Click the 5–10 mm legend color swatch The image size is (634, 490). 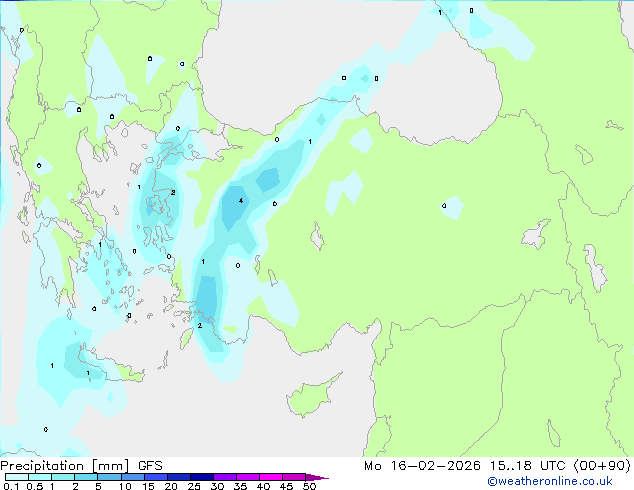109,477
